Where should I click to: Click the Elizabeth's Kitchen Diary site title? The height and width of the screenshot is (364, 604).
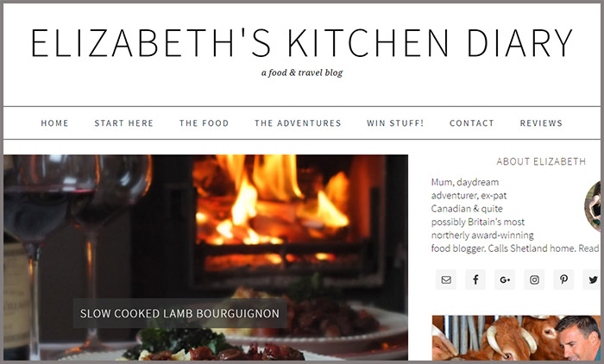pyautogui.click(x=302, y=43)
